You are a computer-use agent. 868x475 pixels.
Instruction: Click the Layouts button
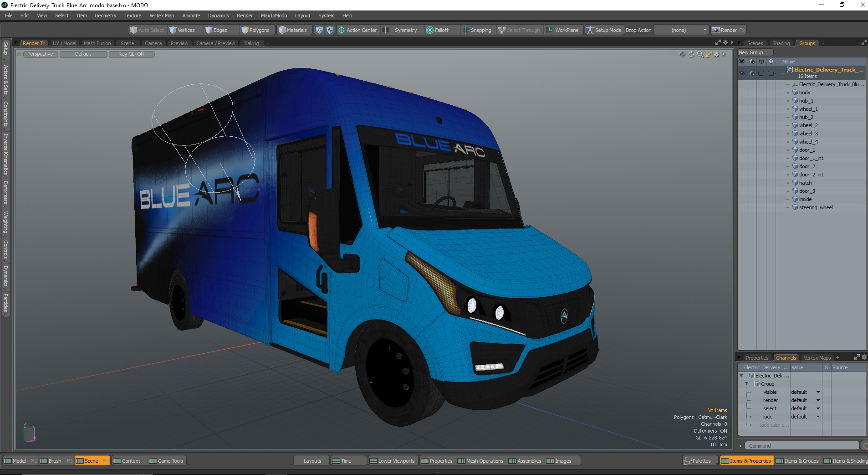(312, 461)
